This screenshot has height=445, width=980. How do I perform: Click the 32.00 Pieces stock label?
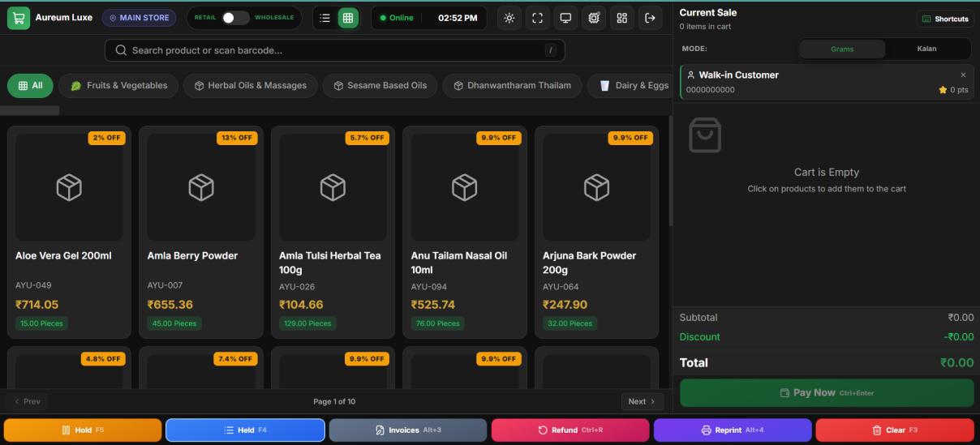click(570, 323)
